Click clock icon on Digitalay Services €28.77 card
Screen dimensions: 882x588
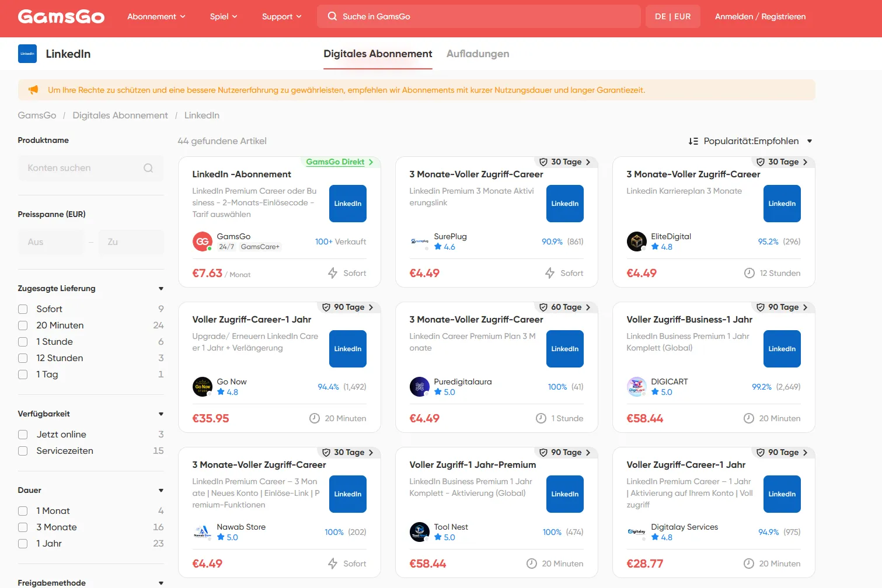click(749, 563)
